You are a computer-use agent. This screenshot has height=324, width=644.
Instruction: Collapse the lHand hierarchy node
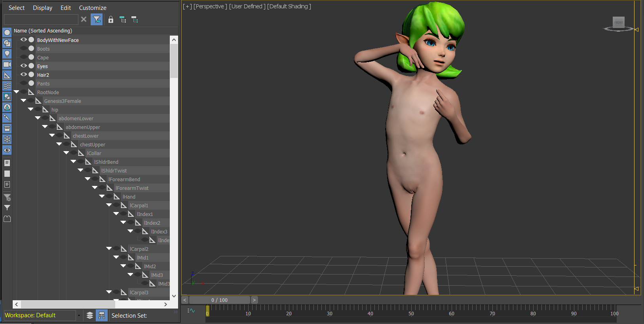pyautogui.click(x=102, y=196)
